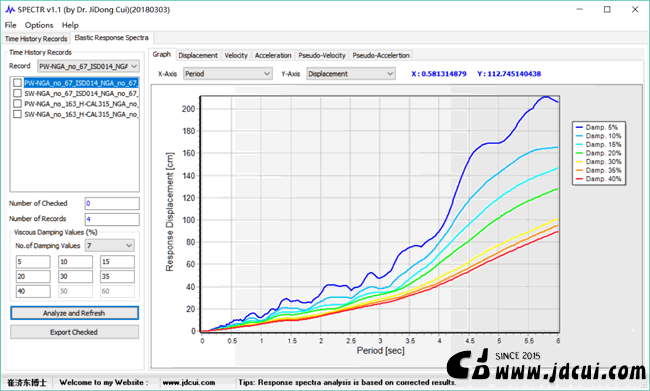Switch to Time History Records tab
The height and width of the screenshot is (391, 650).
click(x=36, y=39)
